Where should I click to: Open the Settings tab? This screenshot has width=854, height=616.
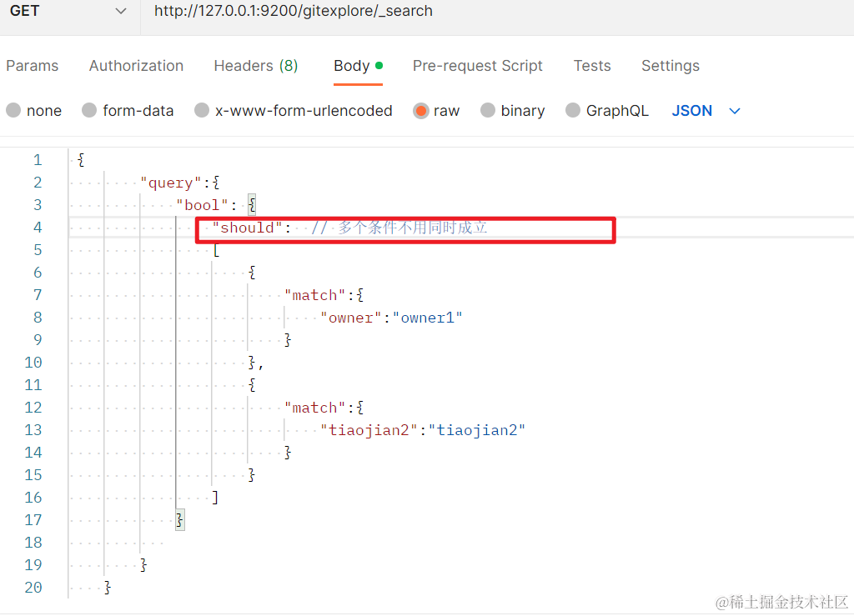click(x=671, y=66)
